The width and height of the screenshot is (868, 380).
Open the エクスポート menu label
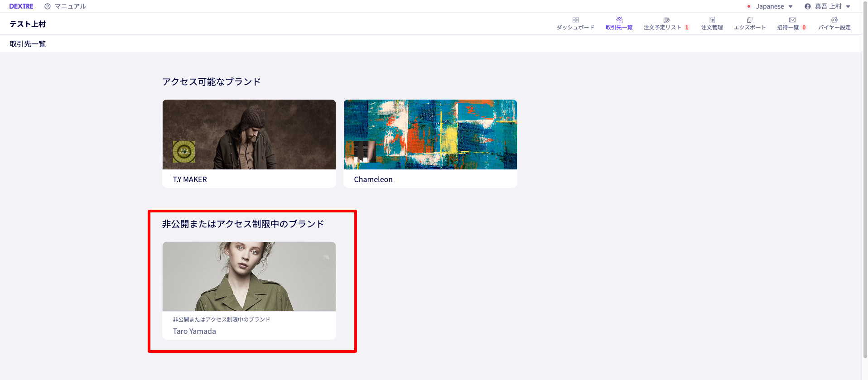click(750, 28)
